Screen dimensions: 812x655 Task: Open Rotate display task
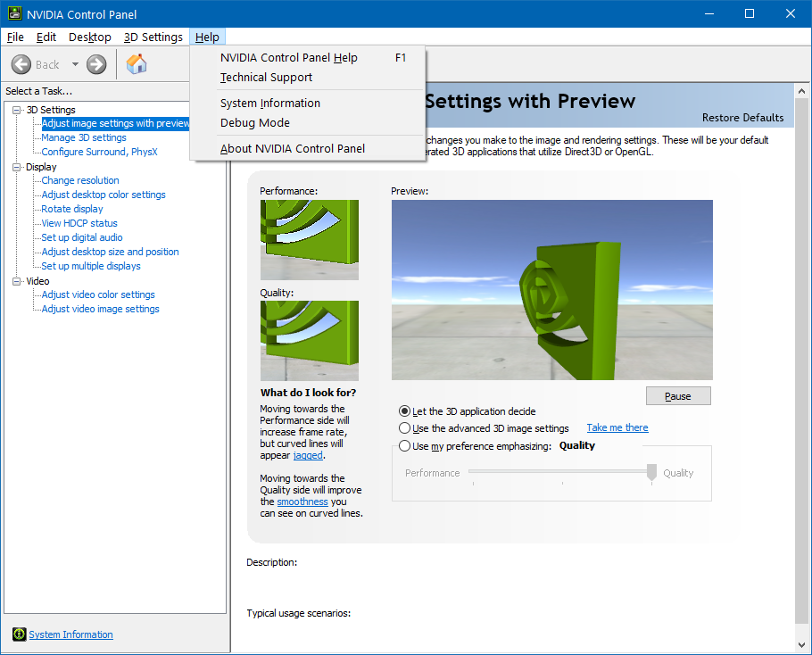tap(72, 209)
